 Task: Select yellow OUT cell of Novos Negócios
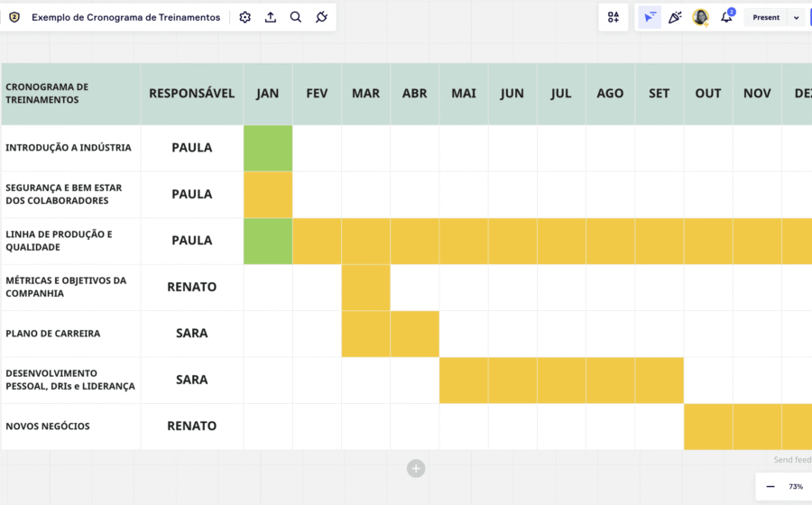click(x=708, y=427)
